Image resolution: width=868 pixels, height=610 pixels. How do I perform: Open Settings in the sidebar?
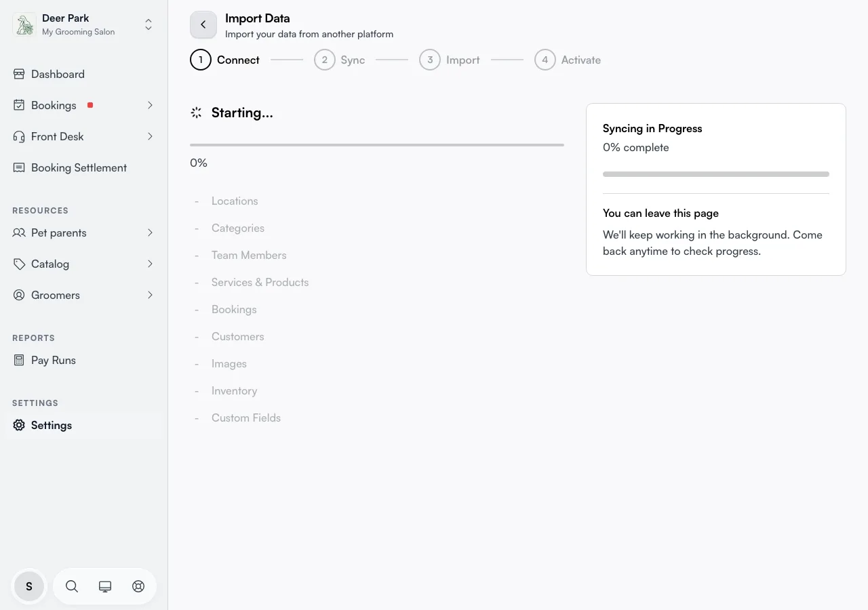84,425
